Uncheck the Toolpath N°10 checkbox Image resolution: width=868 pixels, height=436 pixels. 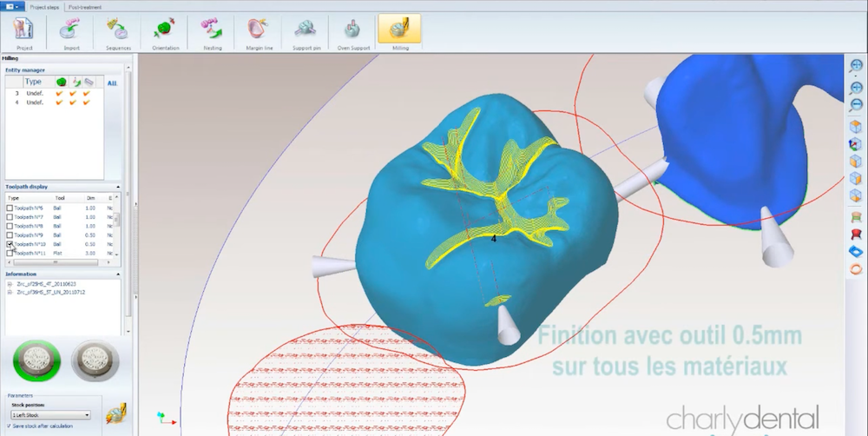10,244
